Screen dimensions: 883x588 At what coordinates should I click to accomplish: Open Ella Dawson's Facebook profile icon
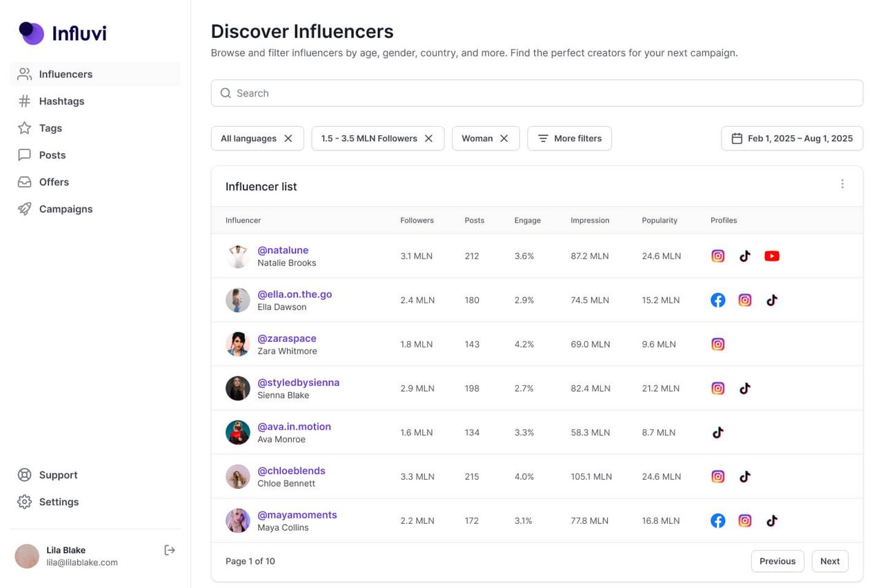[x=718, y=300]
